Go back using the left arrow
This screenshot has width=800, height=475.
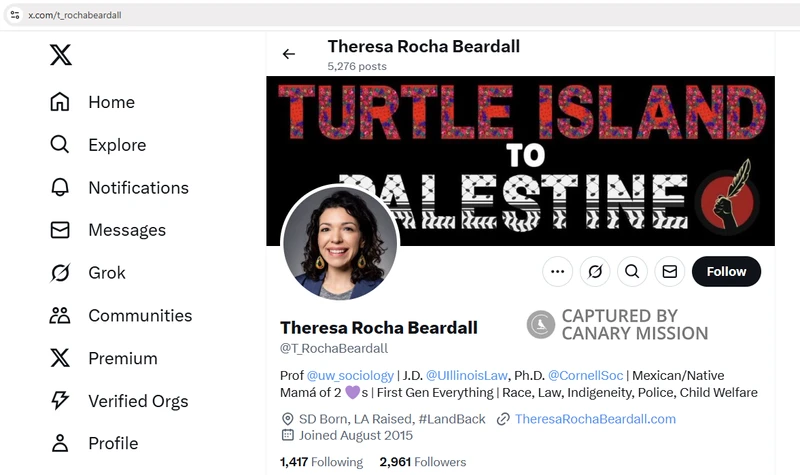click(x=289, y=54)
